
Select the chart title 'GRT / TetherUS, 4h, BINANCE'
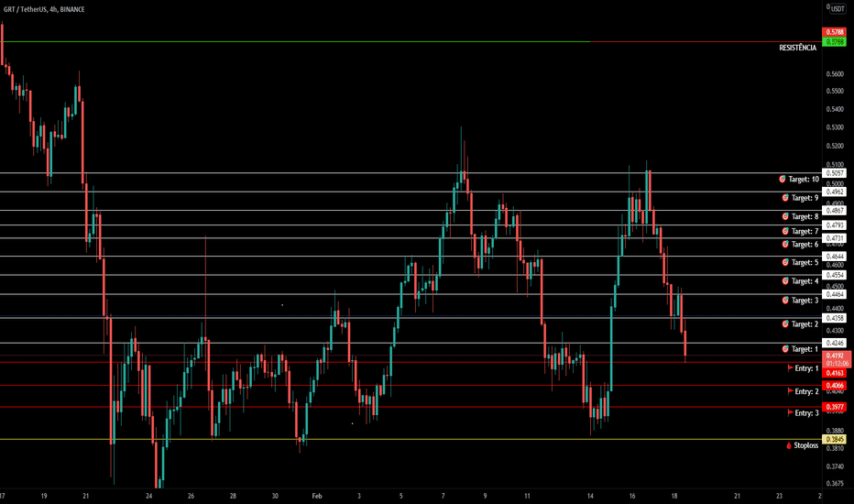click(x=44, y=9)
